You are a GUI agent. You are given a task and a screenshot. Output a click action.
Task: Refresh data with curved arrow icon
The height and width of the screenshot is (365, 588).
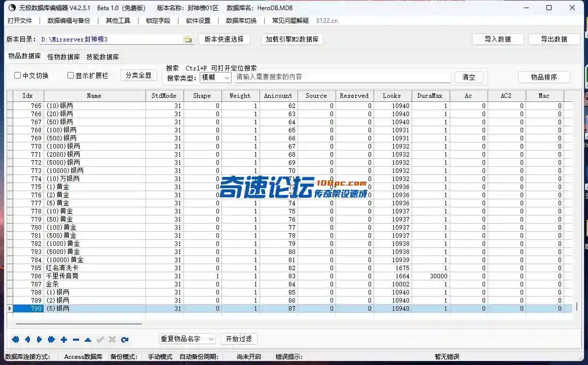pos(125,340)
